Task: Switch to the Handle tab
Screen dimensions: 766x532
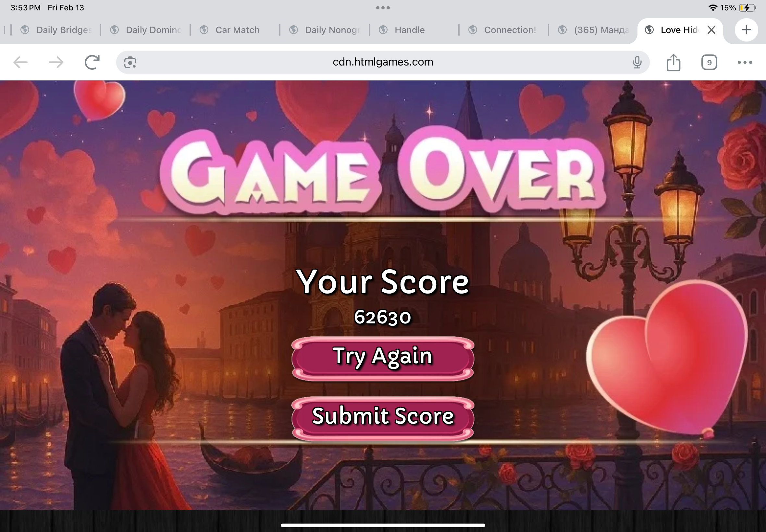Action: coord(409,30)
